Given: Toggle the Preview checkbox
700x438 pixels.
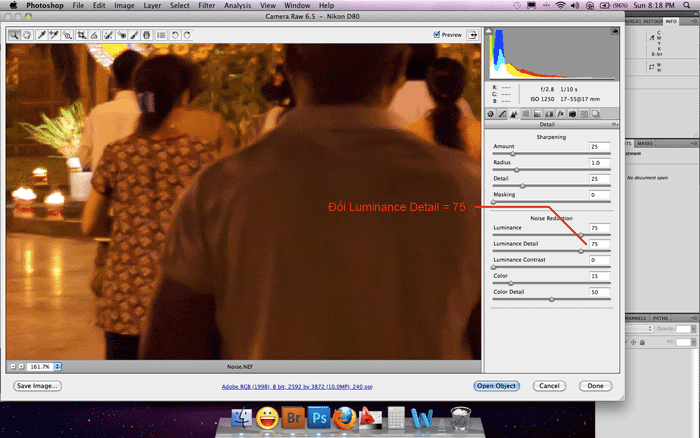Looking at the screenshot, I should (x=437, y=35).
